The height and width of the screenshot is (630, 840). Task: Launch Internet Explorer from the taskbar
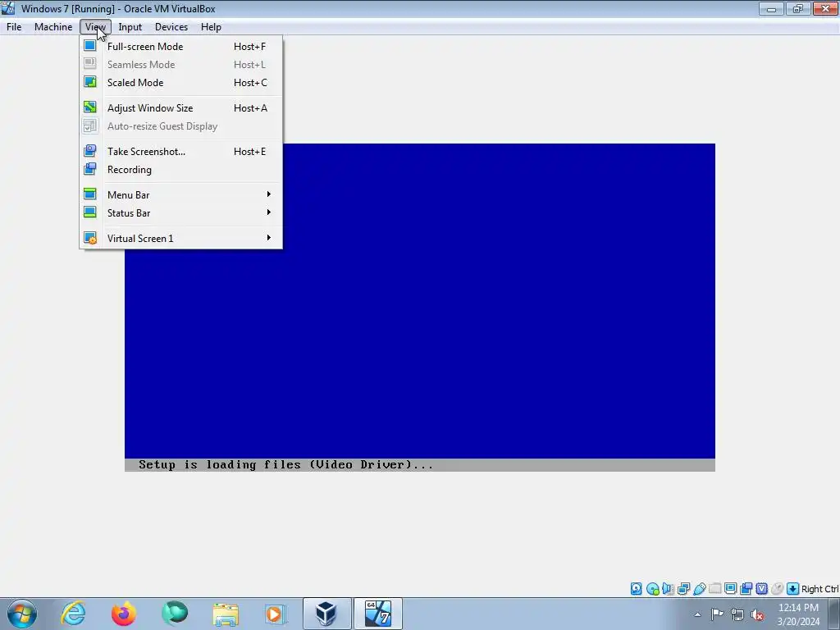(73, 614)
